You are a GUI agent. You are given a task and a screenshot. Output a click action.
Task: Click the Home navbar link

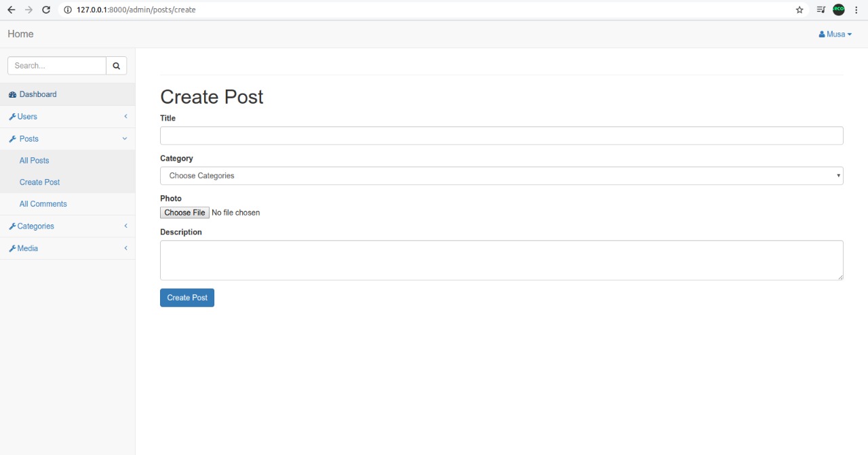tap(20, 34)
